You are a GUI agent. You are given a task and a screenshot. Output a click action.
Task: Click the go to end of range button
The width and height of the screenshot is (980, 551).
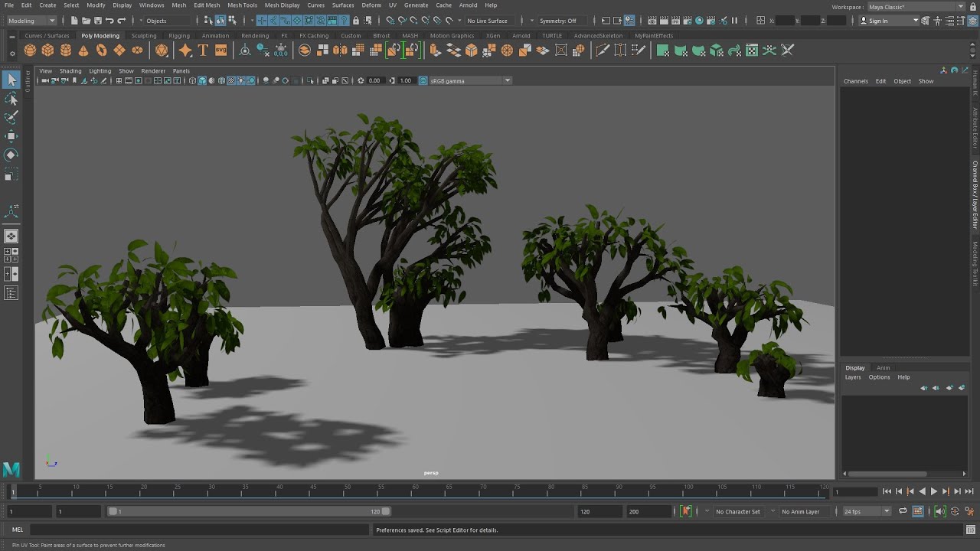tap(969, 491)
